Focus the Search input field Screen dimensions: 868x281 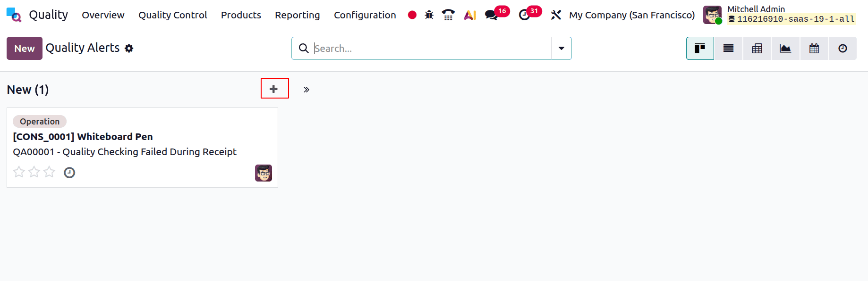tap(432, 48)
